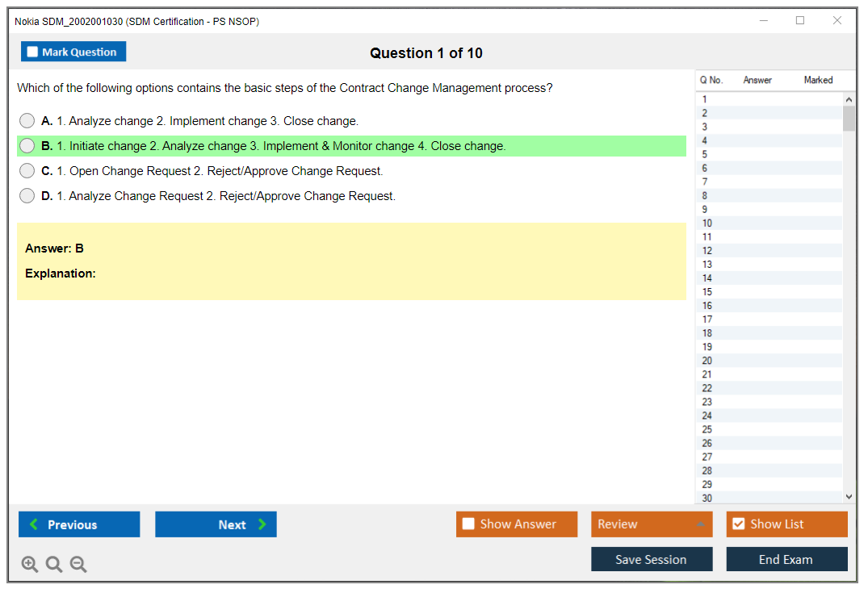Image resolution: width=868 pixels, height=593 pixels.
Task: Choose radio option C Open Change Request
Action: tap(27, 171)
